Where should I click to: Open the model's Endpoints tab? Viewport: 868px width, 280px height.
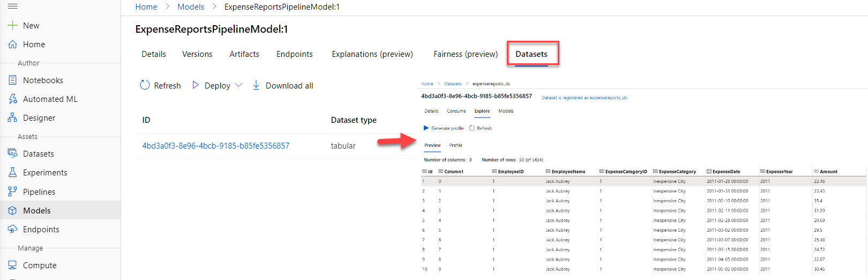[x=295, y=54]
